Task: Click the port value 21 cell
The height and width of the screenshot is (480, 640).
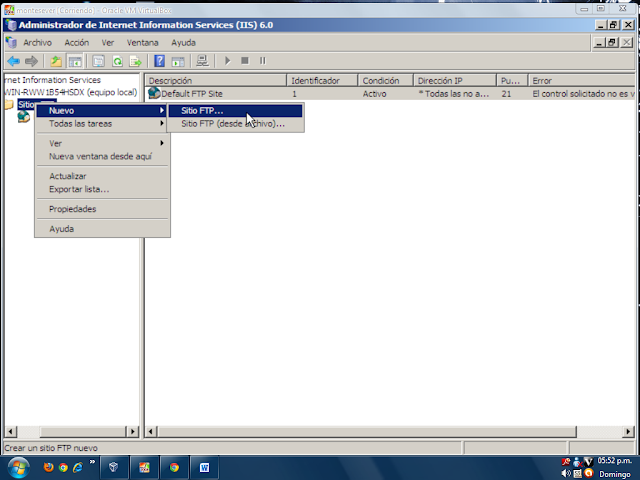Action: (x=506, y=94)
